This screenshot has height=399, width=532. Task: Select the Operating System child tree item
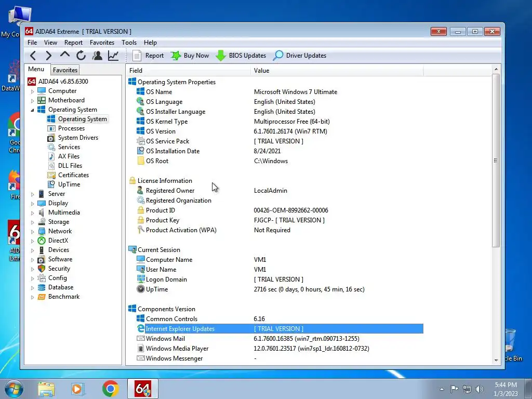78,119
